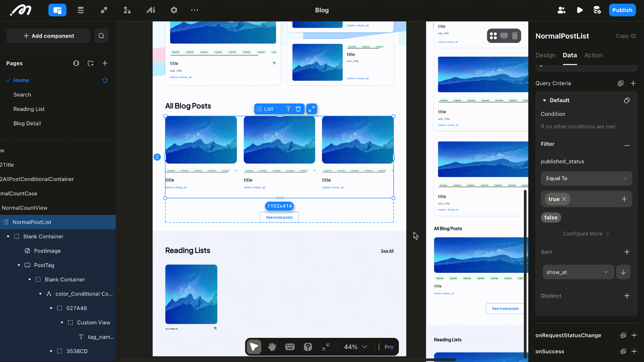Remove the true filter value
This screenshot has height=362, width=644.
click(x=564, y=199)
